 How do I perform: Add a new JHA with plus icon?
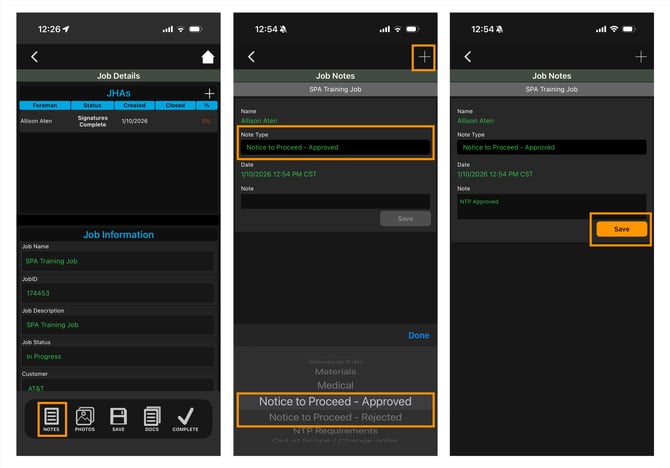[x=208, y=93]
